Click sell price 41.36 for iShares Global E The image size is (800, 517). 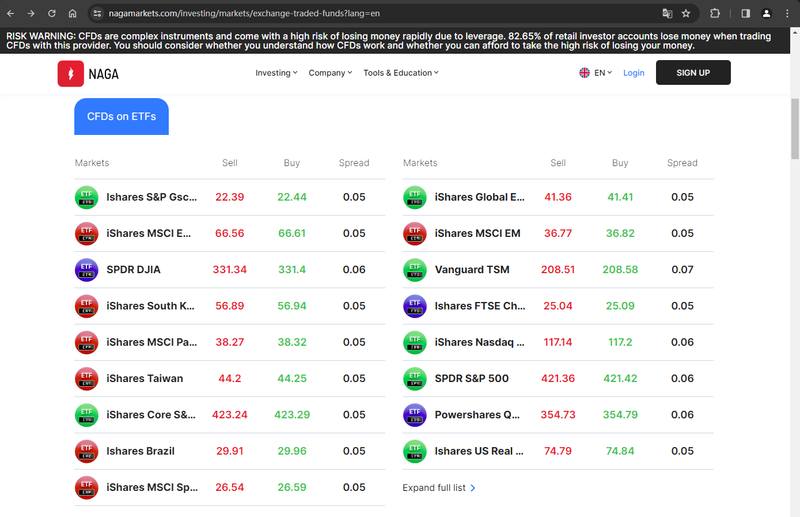click(x=558, y=197)
